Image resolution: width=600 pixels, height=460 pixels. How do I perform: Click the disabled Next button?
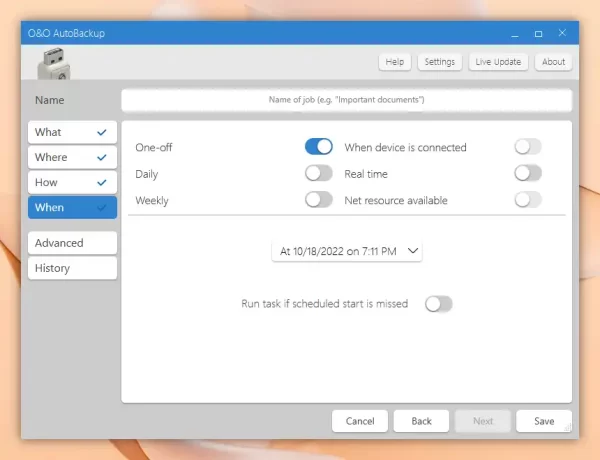pos(483,421)
